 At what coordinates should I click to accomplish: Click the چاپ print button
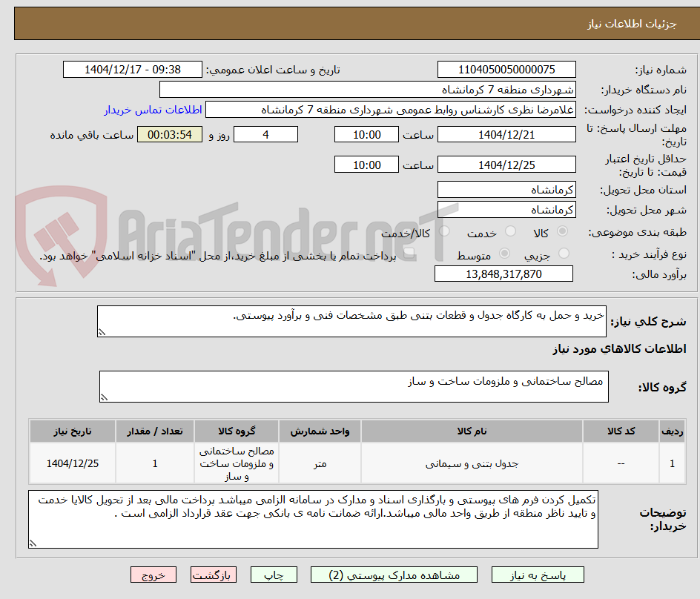[x=274, y=575]
